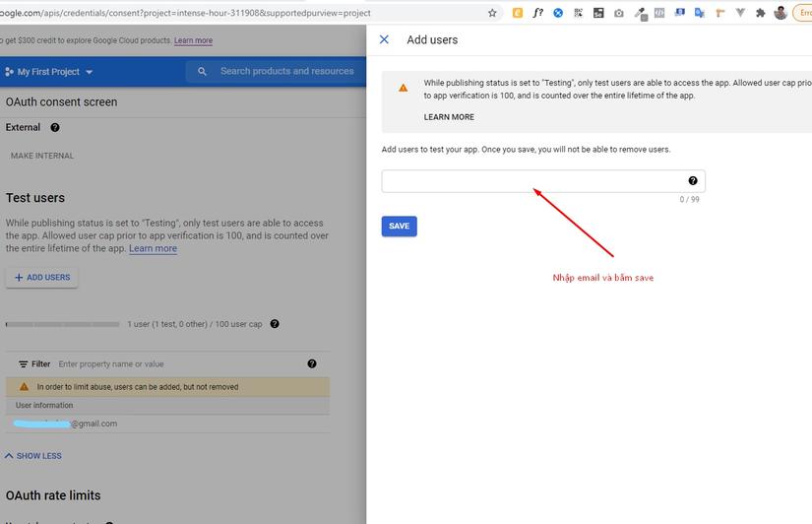The height and width of the screenshot is (524, 812).
Task: Click the 'Err' profile button
Action: (x=803, y=13)
